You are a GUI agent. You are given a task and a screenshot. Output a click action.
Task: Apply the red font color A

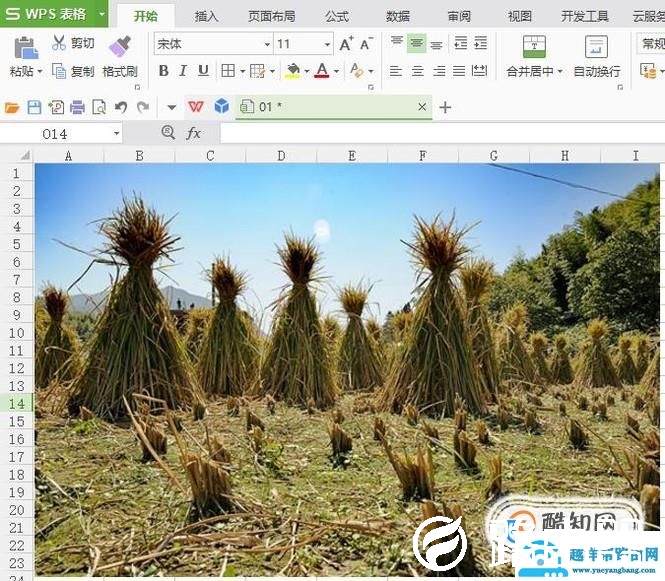[x=322, y=71]
